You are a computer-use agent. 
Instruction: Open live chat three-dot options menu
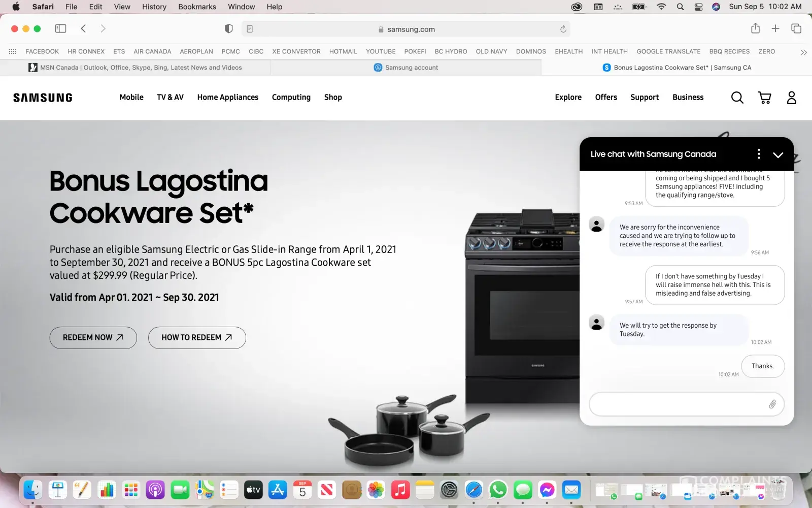[x=759, y=154]
